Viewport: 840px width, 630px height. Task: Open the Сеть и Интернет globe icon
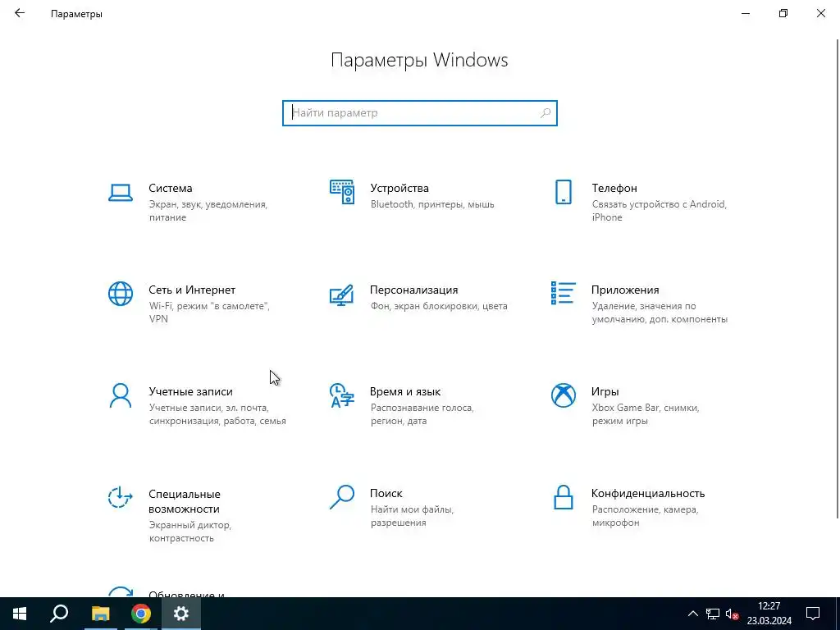pyautogui.click(x=121, y=294)
